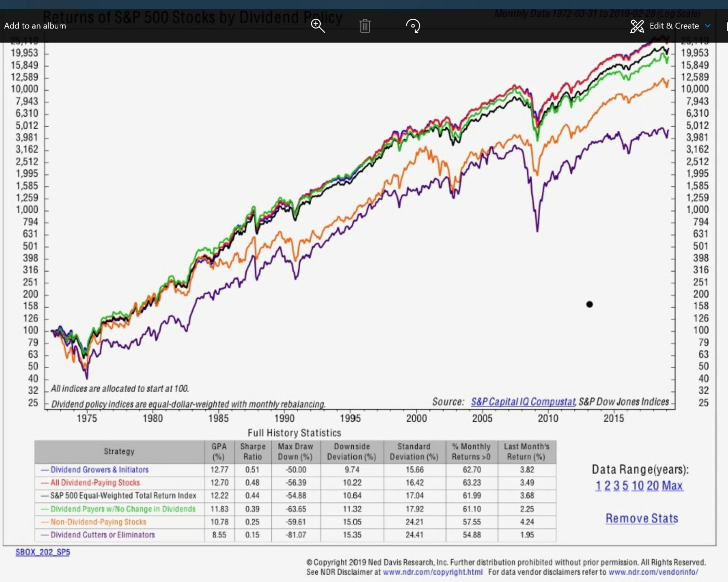Click the Dividend Cutters or Eliminators label

[x=102, y=535]
